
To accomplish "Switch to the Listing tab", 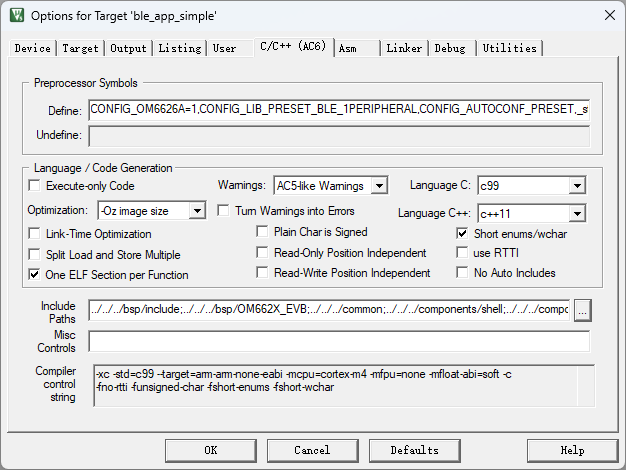I will click(x=180, y=48).
